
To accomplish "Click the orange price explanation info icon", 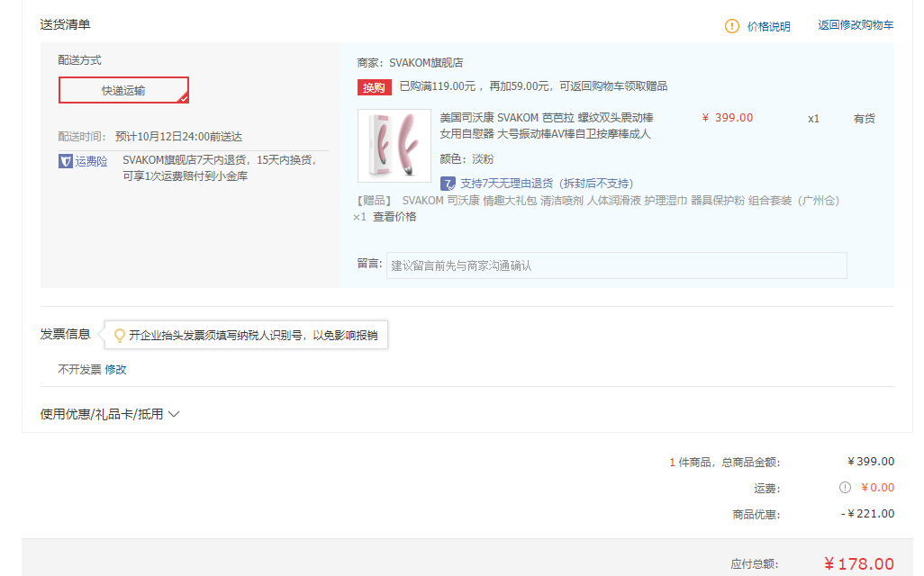I will click(x=731, y=26).
